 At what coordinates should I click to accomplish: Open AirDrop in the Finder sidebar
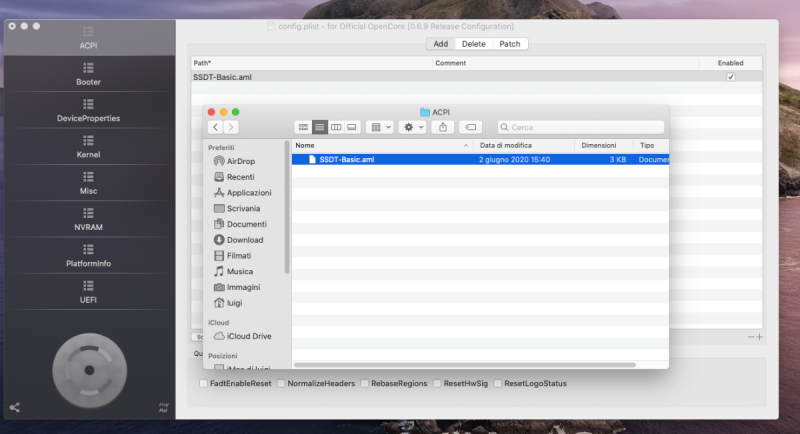pyautogui.click(x=239, y=161)
